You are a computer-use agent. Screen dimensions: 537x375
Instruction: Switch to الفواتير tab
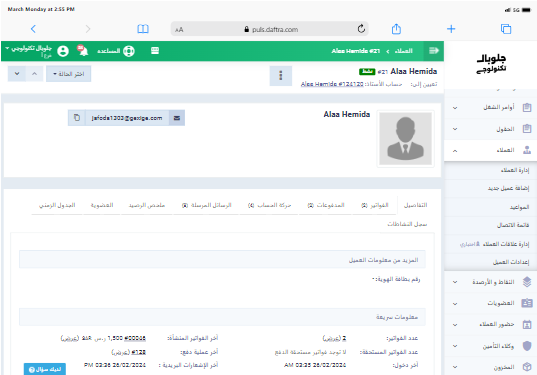point(375,205)
